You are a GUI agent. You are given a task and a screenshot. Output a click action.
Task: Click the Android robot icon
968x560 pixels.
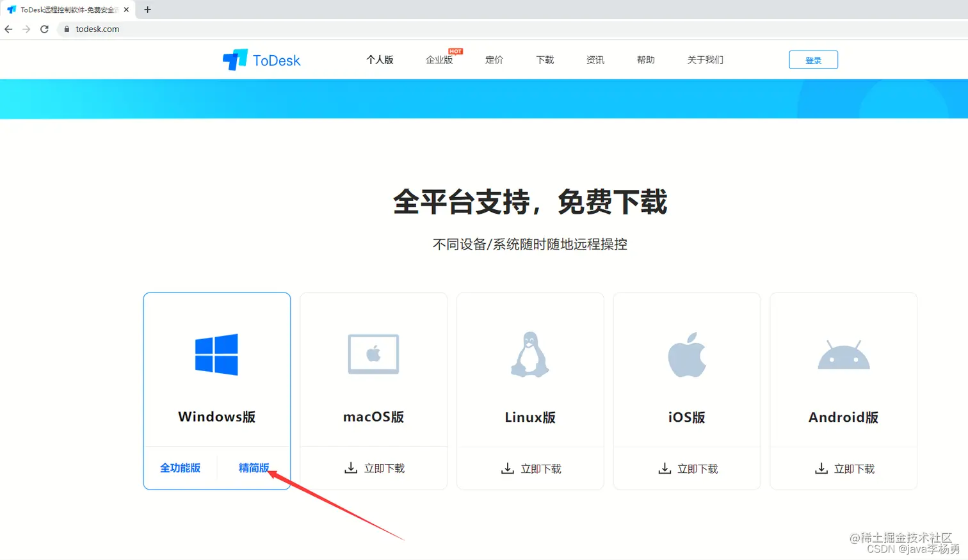(x=844, y=355)
